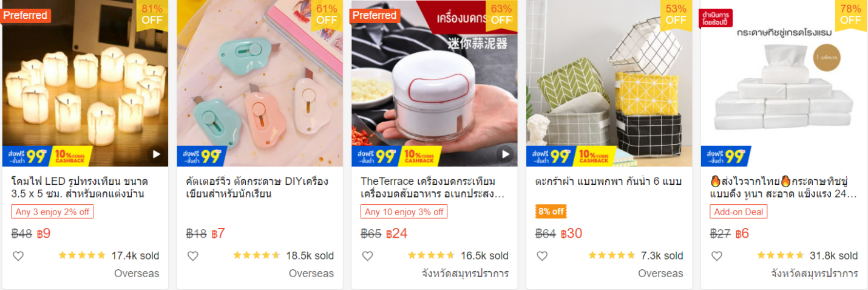Image resolution: width=868 pixels, height=290 pixels.
Task: Click the 'Any 3 enjoy 2% off' tag
Action: pyautogui.click(x=52, y=212)
